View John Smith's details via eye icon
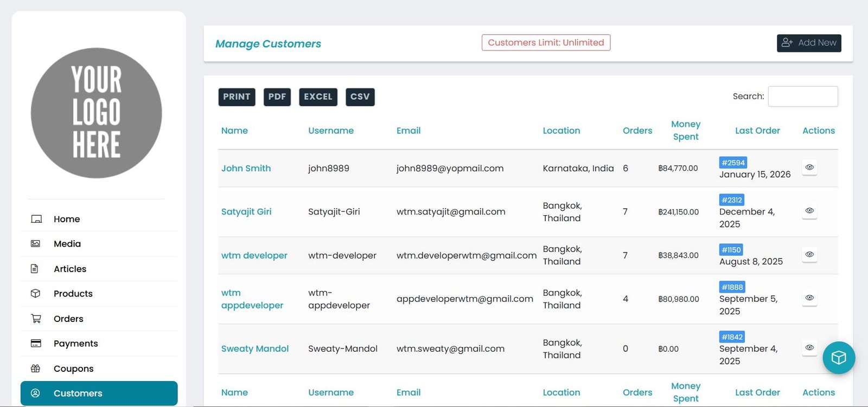Image resolution: width=868 pixels, height=407 pixels. (x=809, y=167)
